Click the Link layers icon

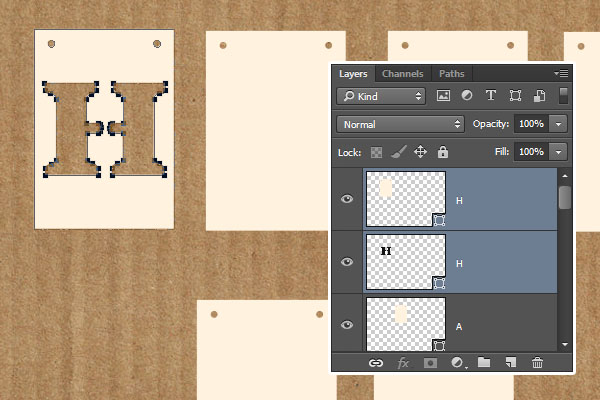coord(376,363)
